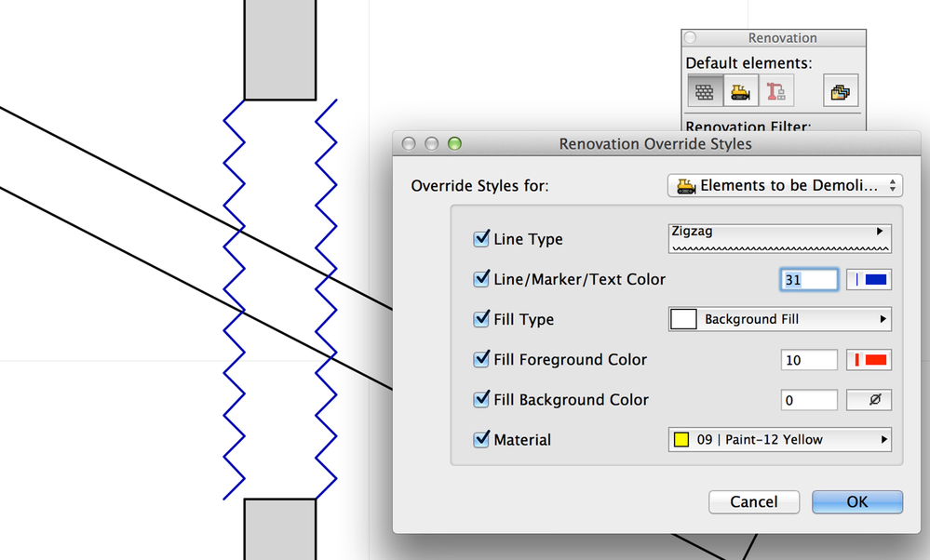930x560 pixels.
Task: Select the Existing elements brick icon
Action: pyautogui.click(x=705, y=90)
